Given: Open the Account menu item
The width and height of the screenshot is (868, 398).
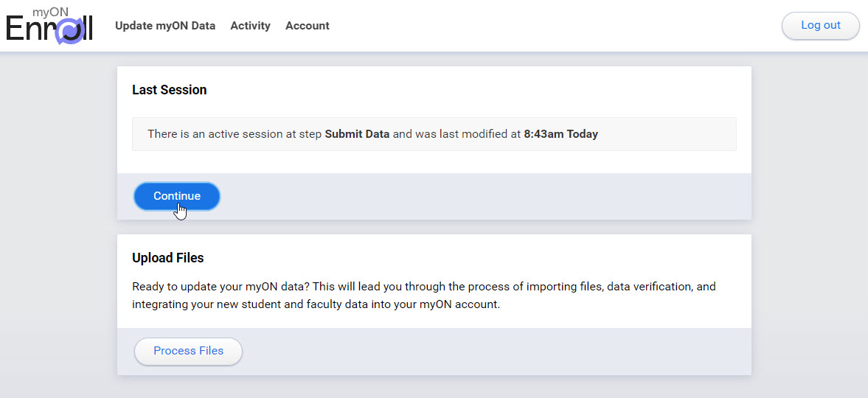Looking at the screenshot, I should tap(308, 26).
